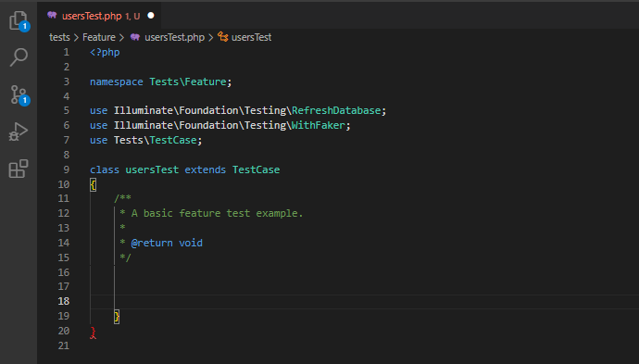The height and width of the screenshot is (364, 639).
Task: Click the 'extends' keyword
Action: click(x=206, y=170)
